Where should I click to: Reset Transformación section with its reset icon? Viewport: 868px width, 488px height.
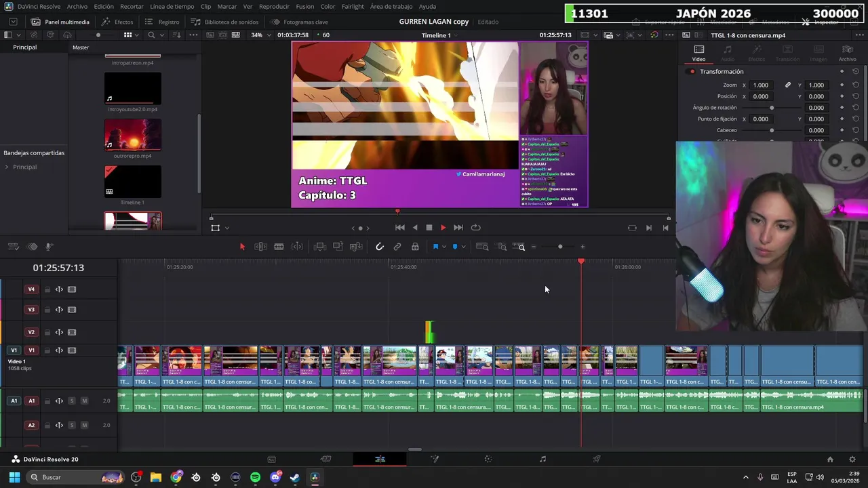pos(856,71)
